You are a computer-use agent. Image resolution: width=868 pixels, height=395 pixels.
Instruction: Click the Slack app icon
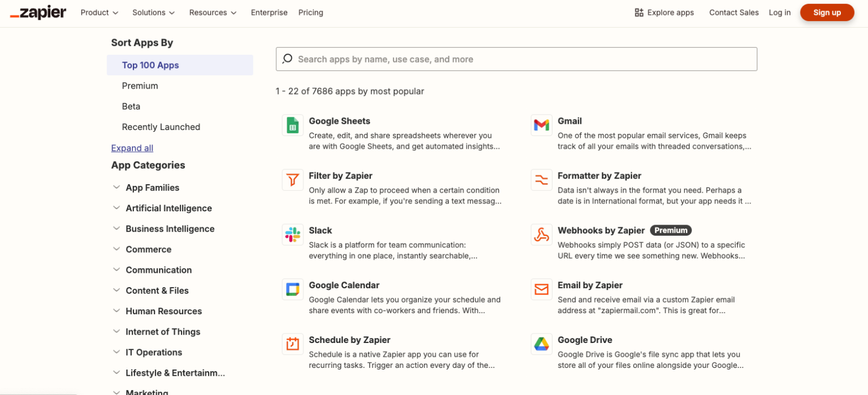tap(292, 235)
